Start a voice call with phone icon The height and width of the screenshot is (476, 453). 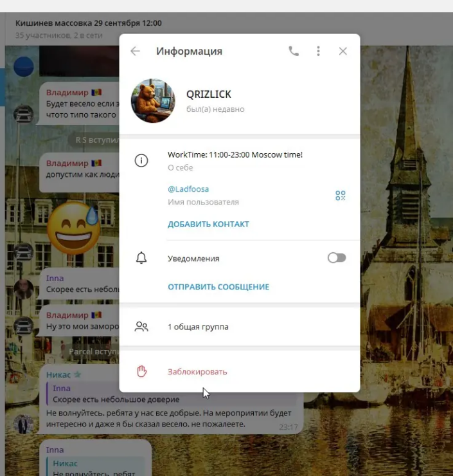tap(294, 51)
